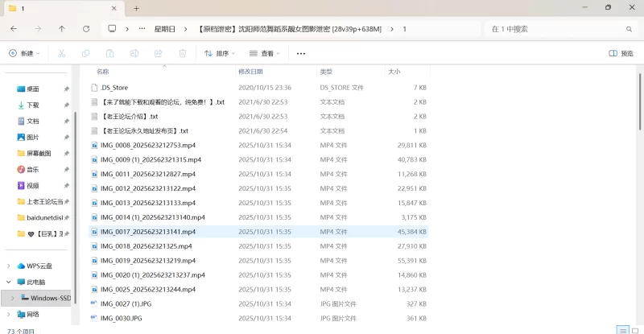
Task: Navigate up one folder level
Action: 62,28
